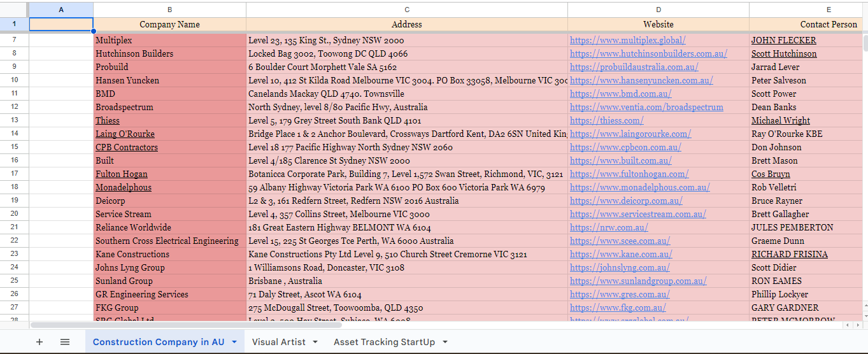Select column E header
This screenshot has width=868, height=354.
806,10
